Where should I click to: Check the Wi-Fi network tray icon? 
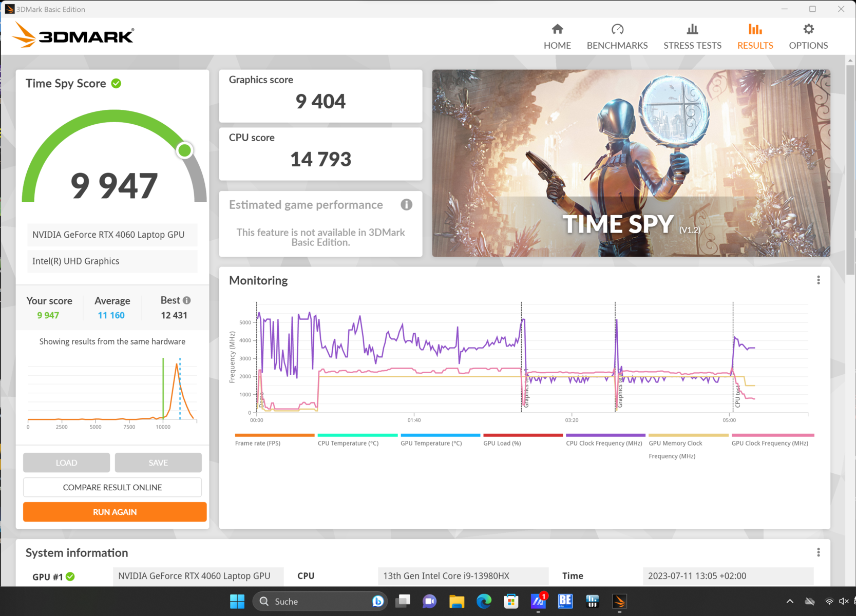pos(829,602)
